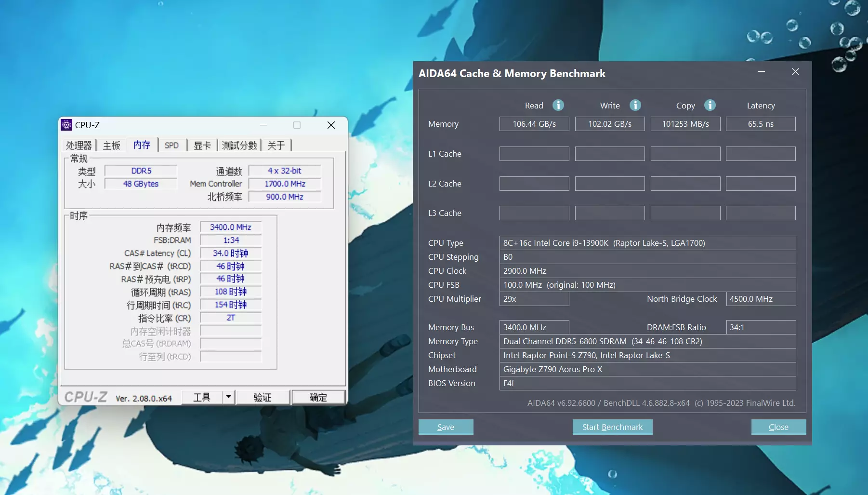Screen dimensions: 868x495
Task: Switch to the 測試分數 tab in CPU-Z
Action: coord(239,145)
